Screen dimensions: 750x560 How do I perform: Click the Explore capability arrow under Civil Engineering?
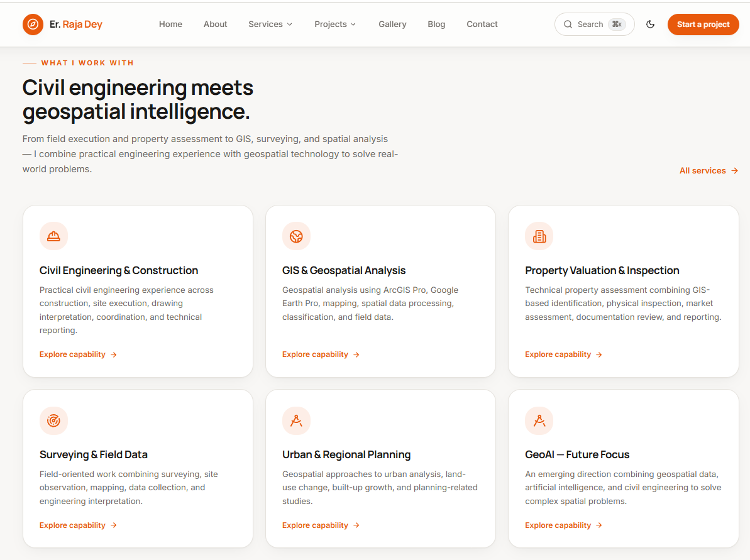[x=113, y=355]
